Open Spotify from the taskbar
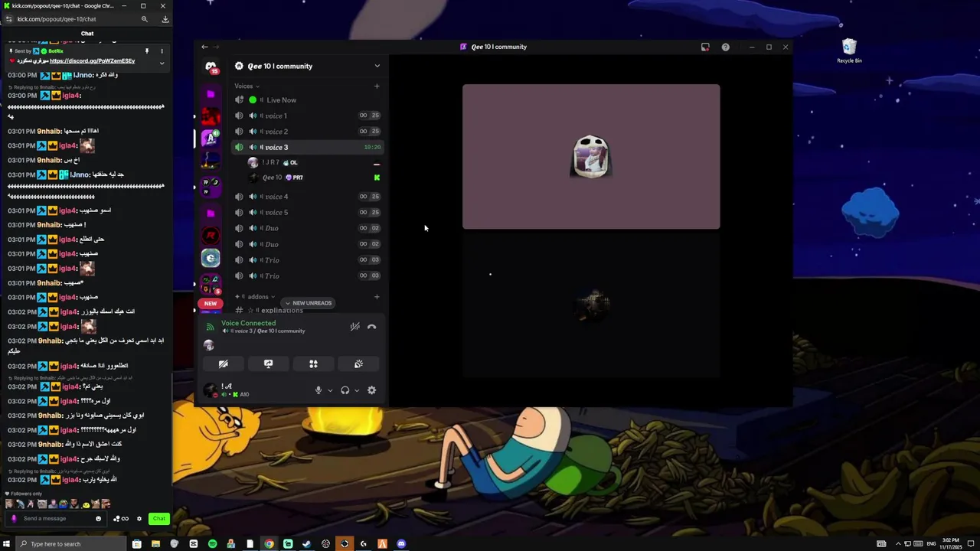 click(x=212, y=544)
